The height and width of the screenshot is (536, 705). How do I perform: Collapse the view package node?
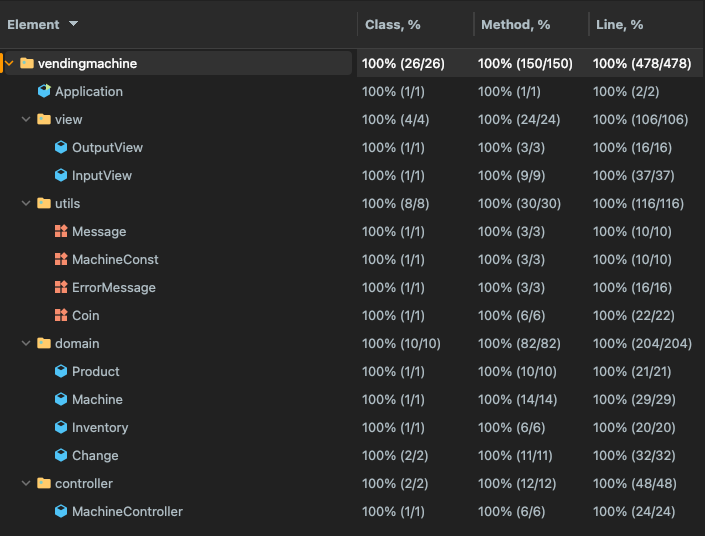[27, 119]
